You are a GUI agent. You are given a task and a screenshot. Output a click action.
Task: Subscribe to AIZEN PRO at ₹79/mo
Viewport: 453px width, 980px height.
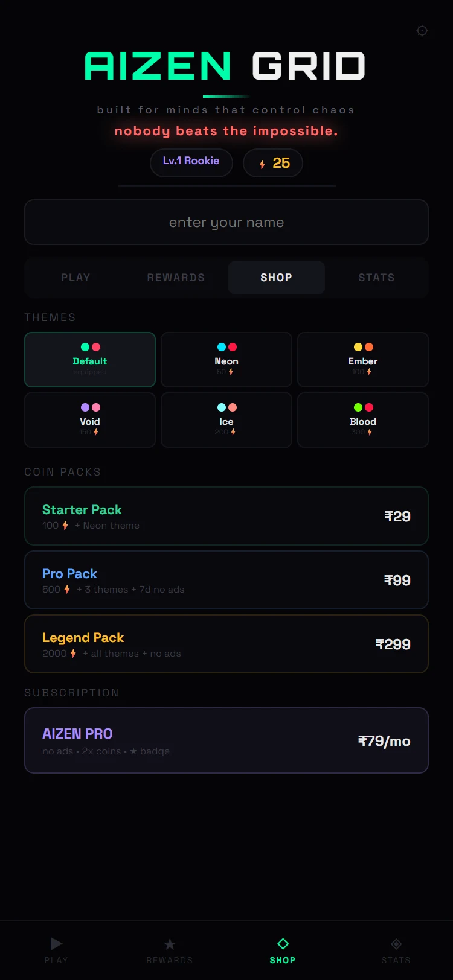[x=226, y=740]
